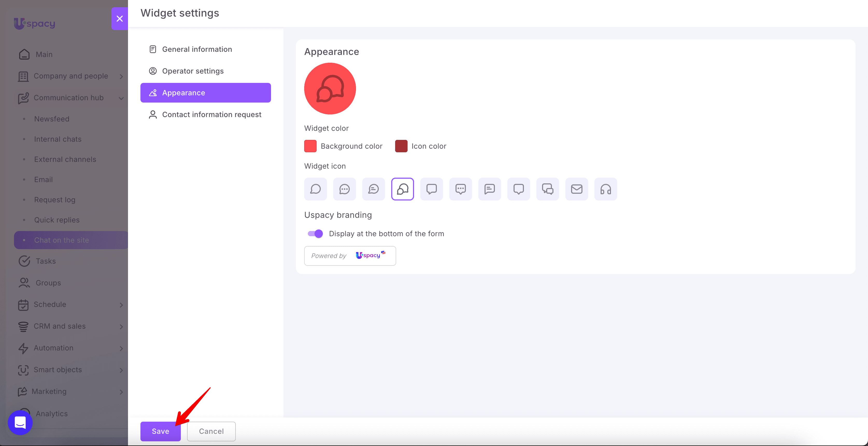868x446 pixels.
Task: Open the Contact information request tab
Action: (x=205, y=114)
